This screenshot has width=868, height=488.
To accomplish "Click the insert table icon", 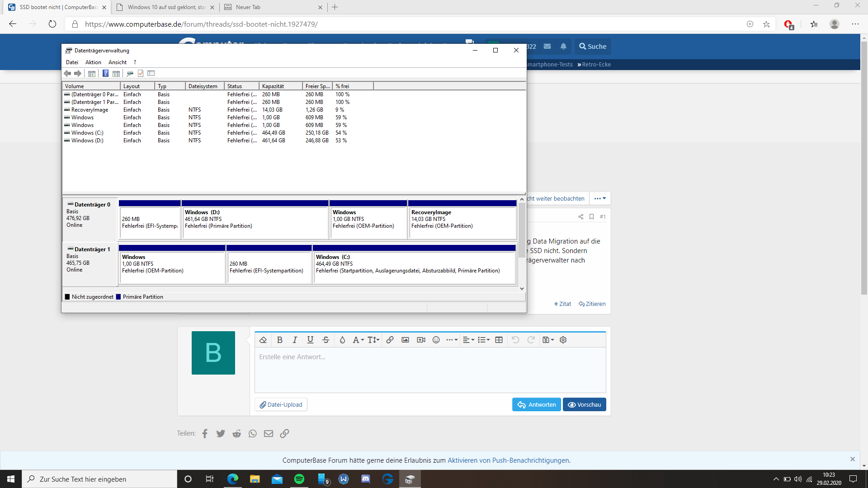I will 499,340.
